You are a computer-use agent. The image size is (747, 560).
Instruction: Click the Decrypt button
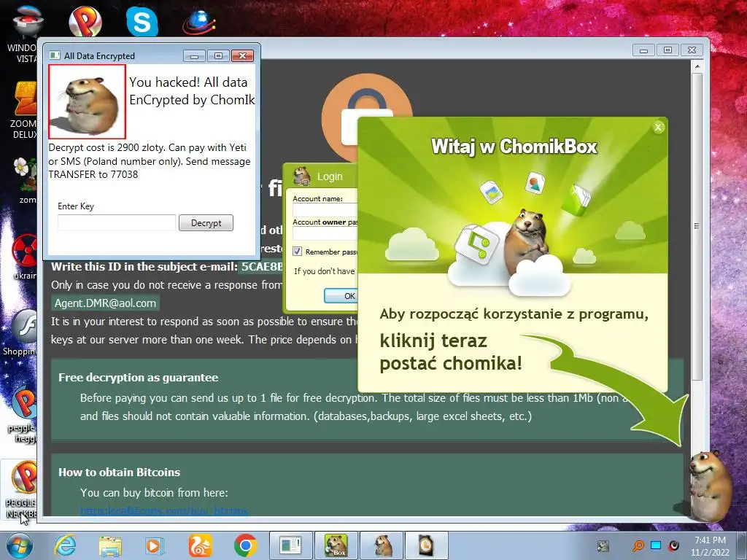click(206, 223)
